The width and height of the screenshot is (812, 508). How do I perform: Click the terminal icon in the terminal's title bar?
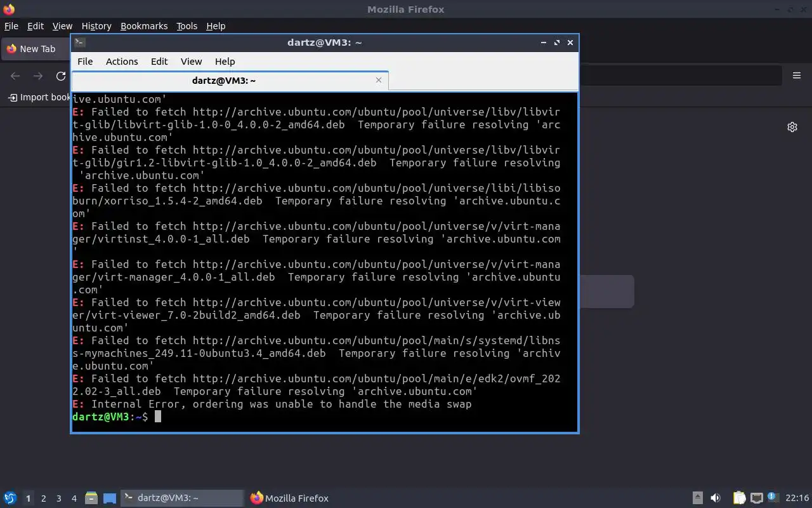pyautogui.click(x=79, y=43)
